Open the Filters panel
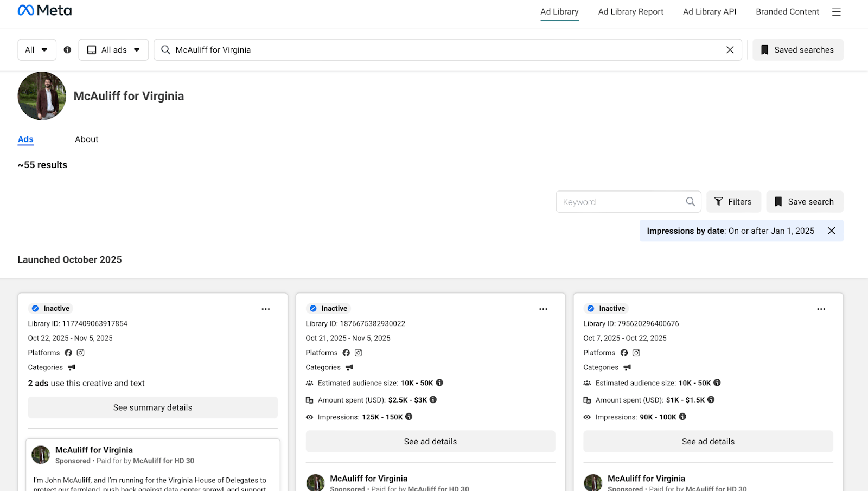 (733, 202)
